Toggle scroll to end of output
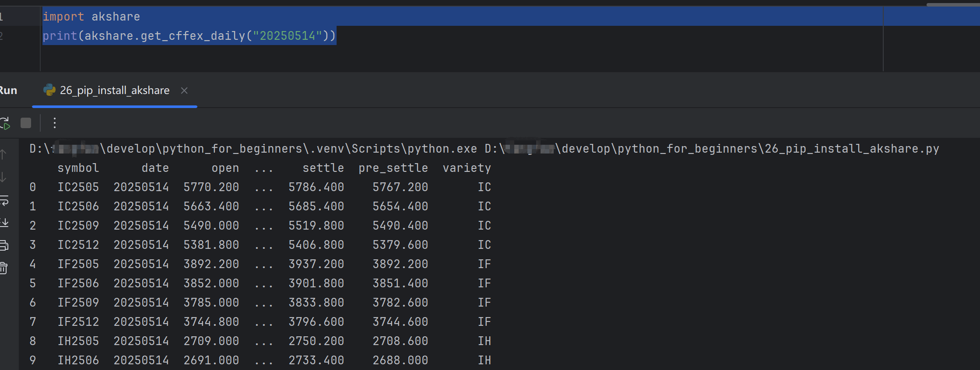The height and width of the screenshot is (370, 980). pyautogui.click(x=4, y=223)
